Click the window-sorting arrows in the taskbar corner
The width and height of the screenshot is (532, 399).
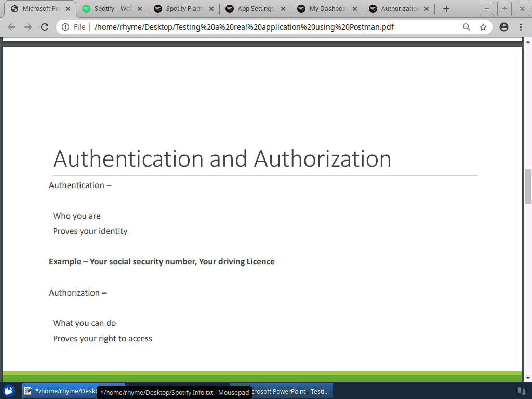point(522,391)
